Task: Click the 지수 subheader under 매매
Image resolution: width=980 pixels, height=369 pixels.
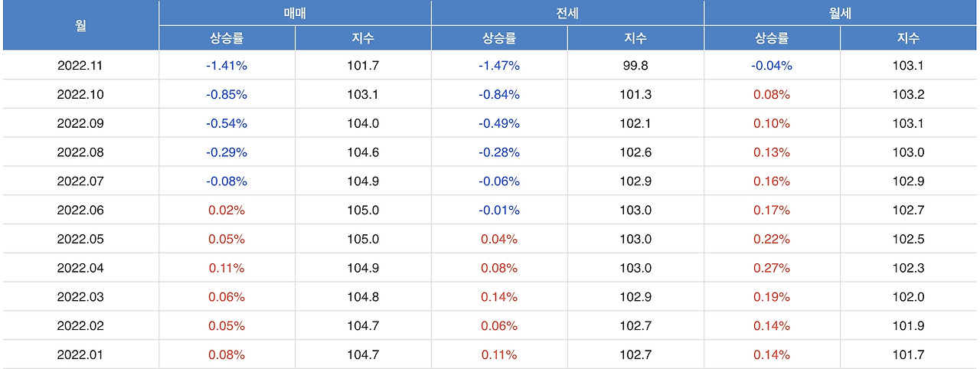Action: (363, 38)
